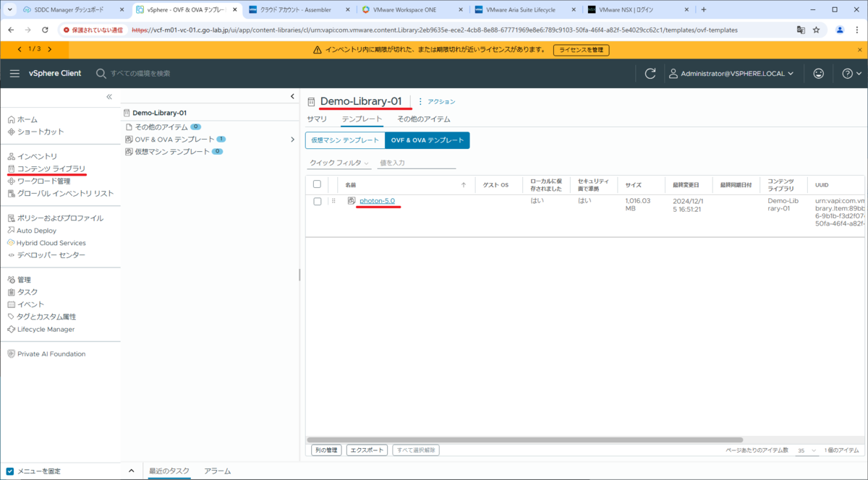Bookmark this page with star icon
Viewport: 868px width, 480px height.
coord(817,30)
